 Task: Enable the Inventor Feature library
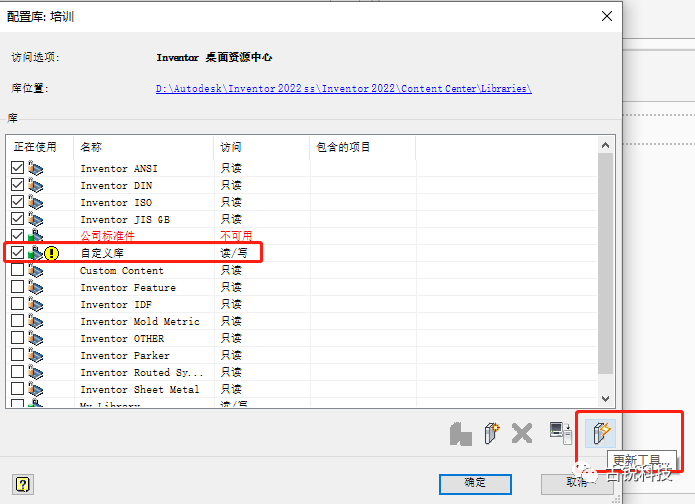(17, 287)
